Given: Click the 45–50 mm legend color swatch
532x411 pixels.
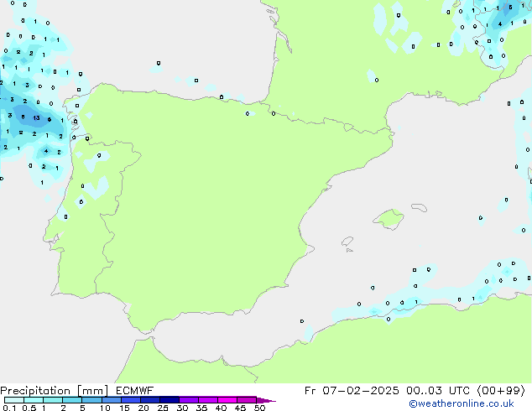Looking at the screenshot, I should 247,400.
